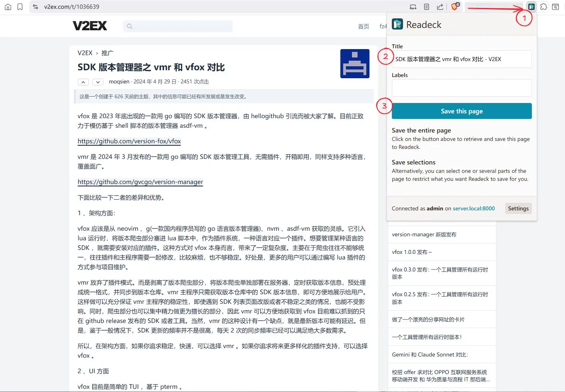
Task: Click the Readeck Labels input field
Action: [461, 88]
